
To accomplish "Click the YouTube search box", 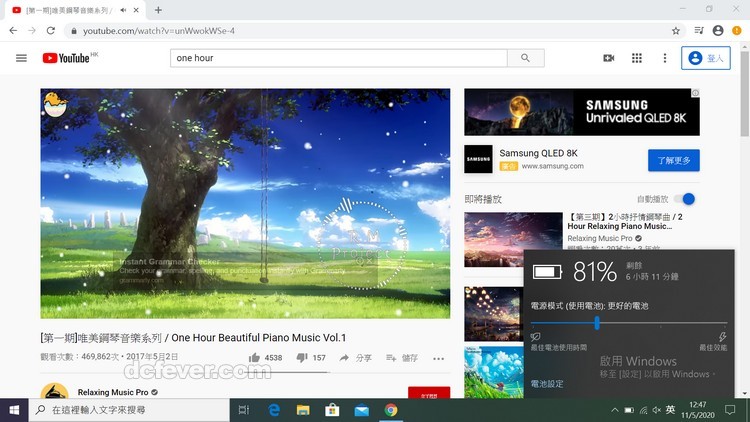I will 339,58.
